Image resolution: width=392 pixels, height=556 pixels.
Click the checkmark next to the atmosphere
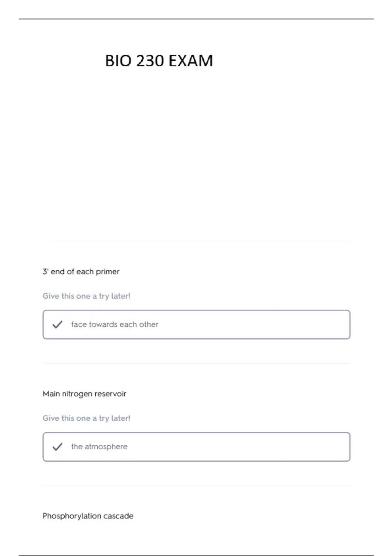(57, 447)
